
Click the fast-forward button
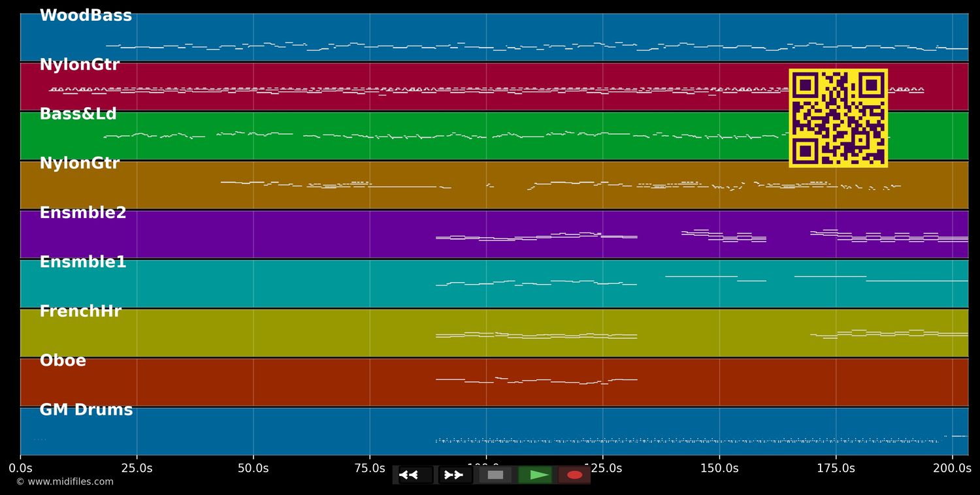tap(454, 475)
